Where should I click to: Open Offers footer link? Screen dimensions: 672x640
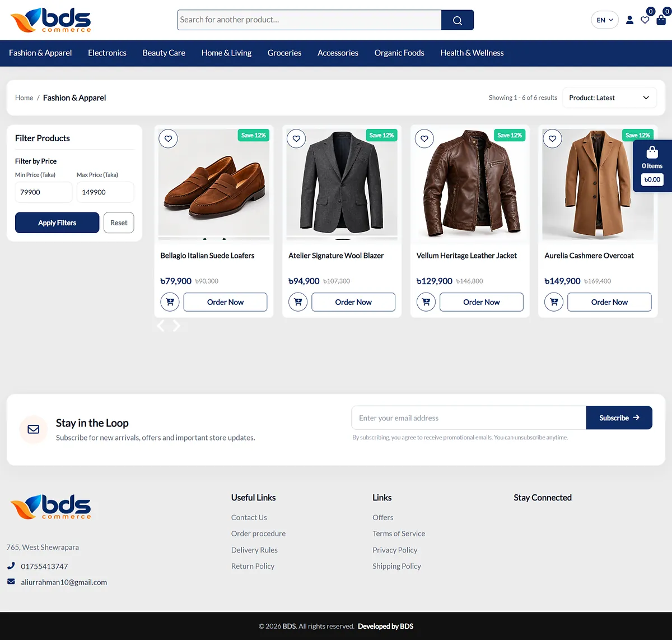coord(383,517)
